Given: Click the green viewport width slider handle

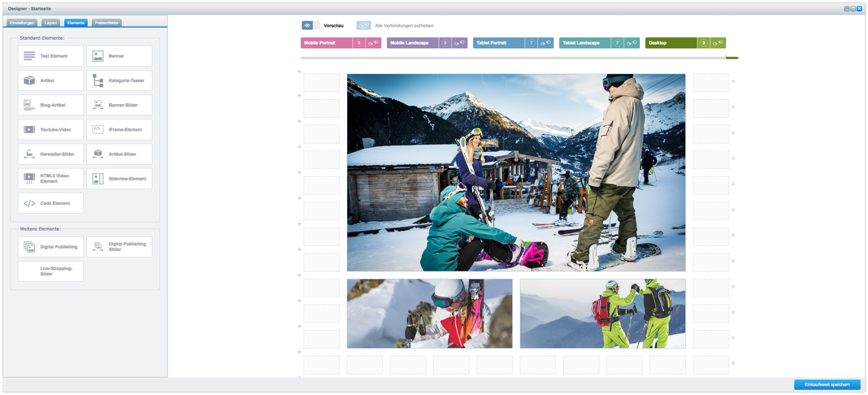Looking at the screenshot, I should (732, 57).
